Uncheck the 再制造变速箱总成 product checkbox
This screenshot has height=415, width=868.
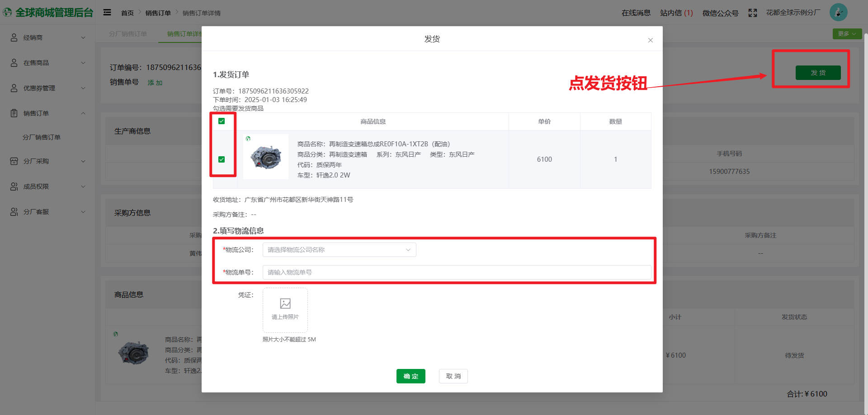click(x=222, y=159)
